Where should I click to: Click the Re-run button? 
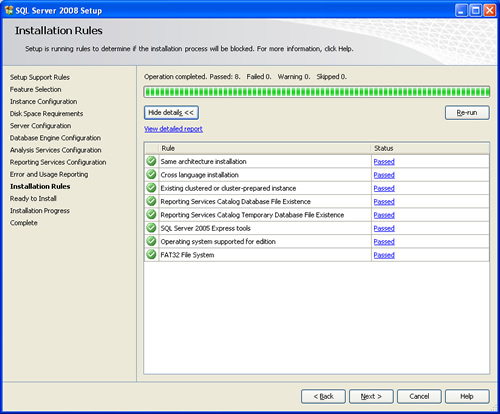click(x=467, y=113)
